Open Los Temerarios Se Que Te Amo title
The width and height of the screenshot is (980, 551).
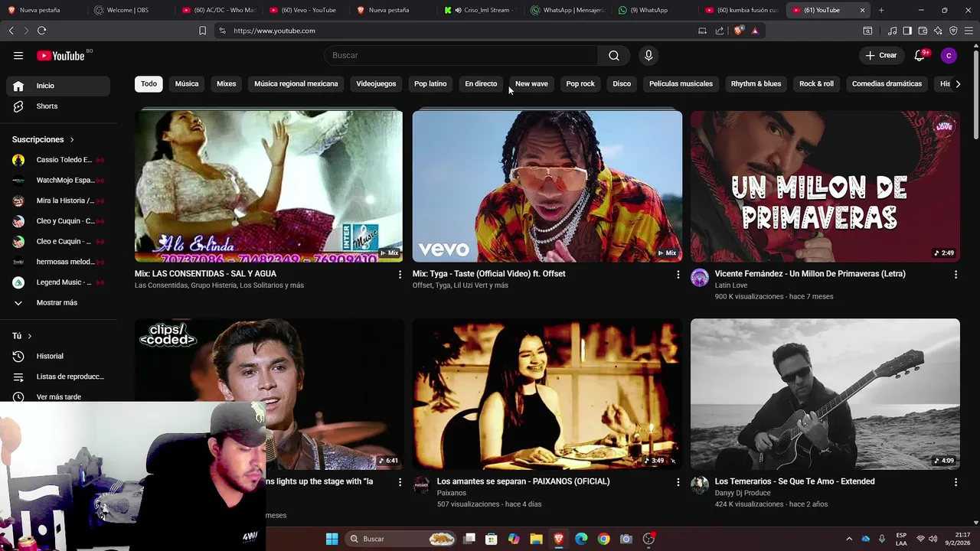[x=795, y=481]
